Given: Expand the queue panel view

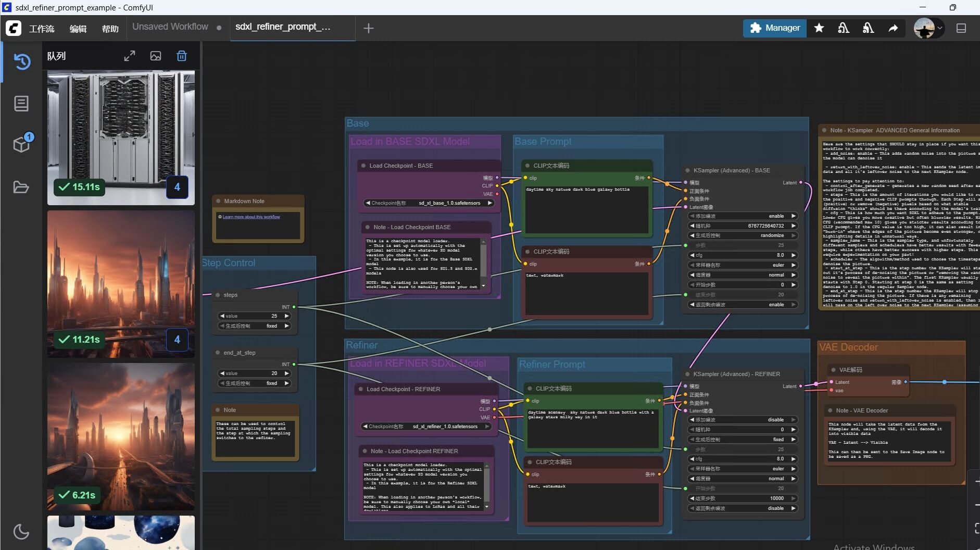Looking at the screenshot, I should (x=130, y=56).
